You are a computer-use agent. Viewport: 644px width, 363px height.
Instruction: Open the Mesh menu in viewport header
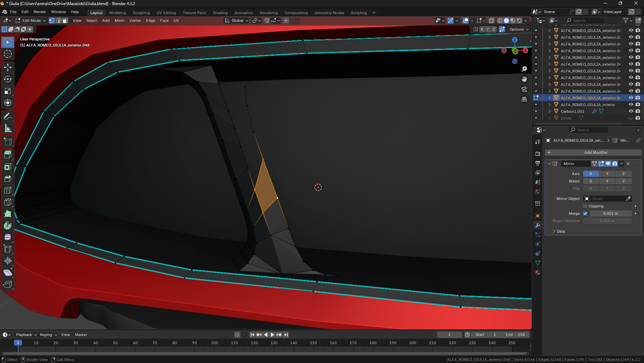click(x=119, y=21)
